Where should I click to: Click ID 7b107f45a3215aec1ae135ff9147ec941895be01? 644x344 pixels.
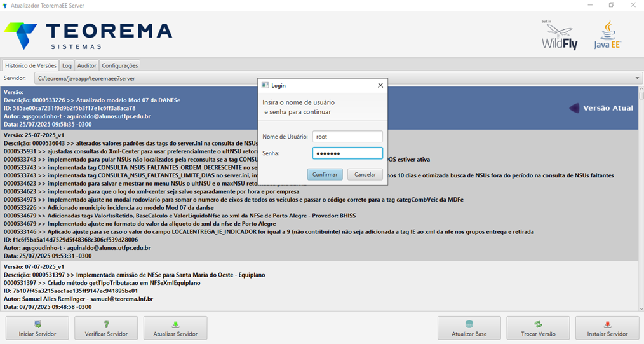pos(70,291)
